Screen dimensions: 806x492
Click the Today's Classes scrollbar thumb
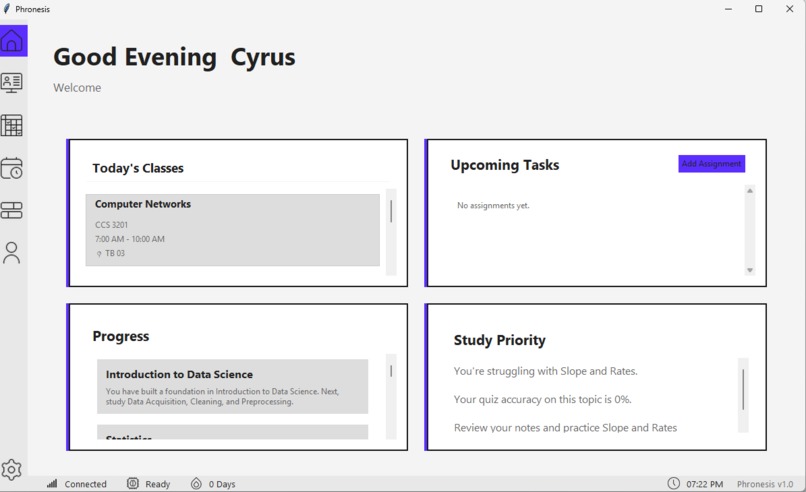click(x=391, y=211)
